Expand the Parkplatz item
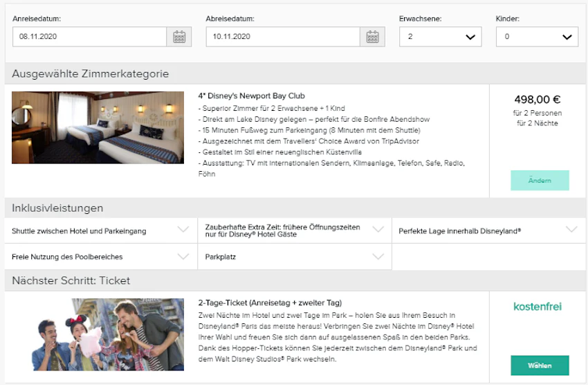Image resolution: width=588 pixels, height=385 pixels. (x=295, y=257)
